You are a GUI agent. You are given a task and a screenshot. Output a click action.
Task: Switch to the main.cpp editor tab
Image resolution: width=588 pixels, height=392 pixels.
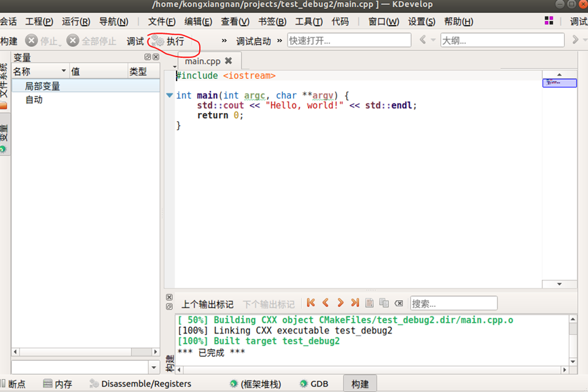[x=203, y=60]
